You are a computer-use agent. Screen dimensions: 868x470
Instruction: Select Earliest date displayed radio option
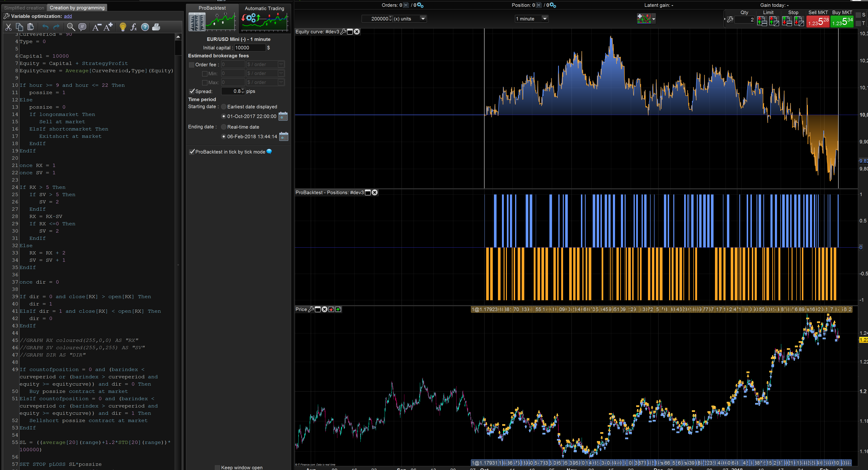point(223,107)
